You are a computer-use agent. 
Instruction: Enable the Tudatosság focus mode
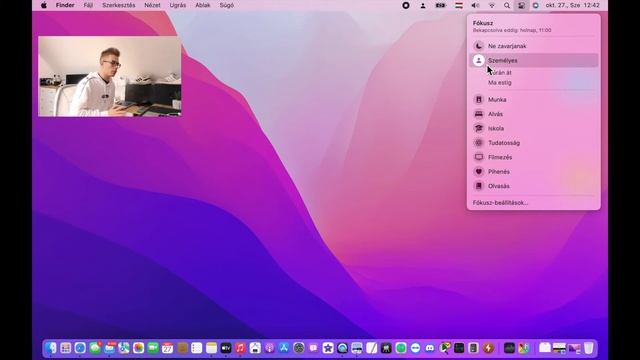click(x=533, y=143)
